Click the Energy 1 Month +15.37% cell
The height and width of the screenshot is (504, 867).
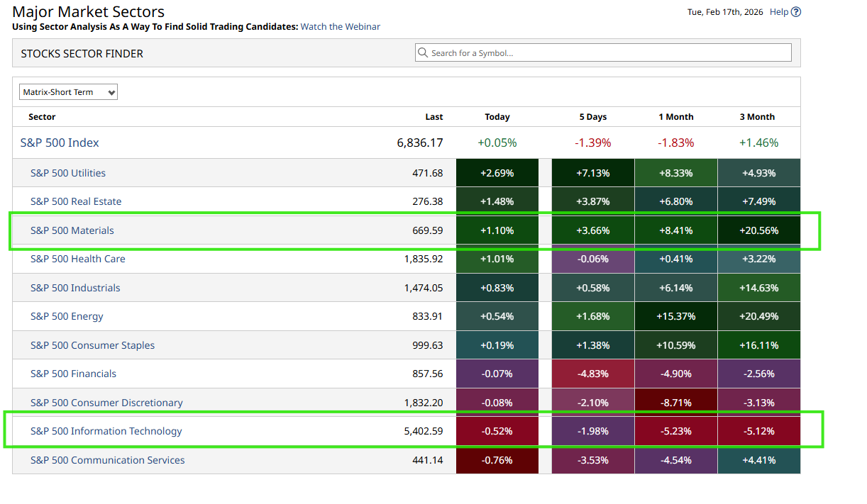coord(675,316)
